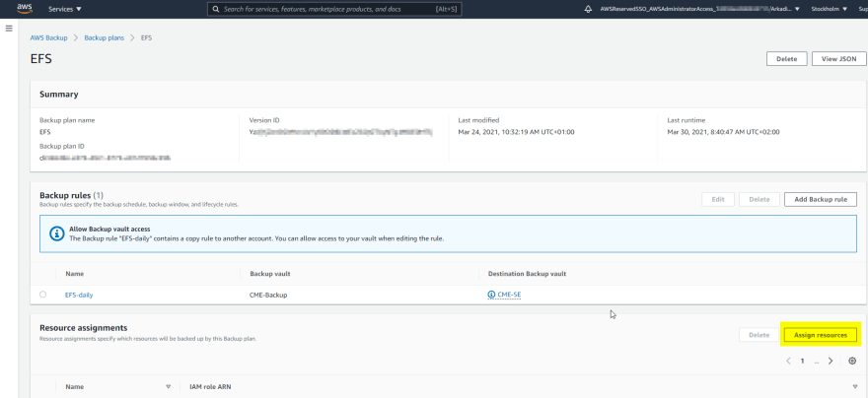Open the notifications bell
This screenshot has width=868, height=398.
[x=588, y=10]
